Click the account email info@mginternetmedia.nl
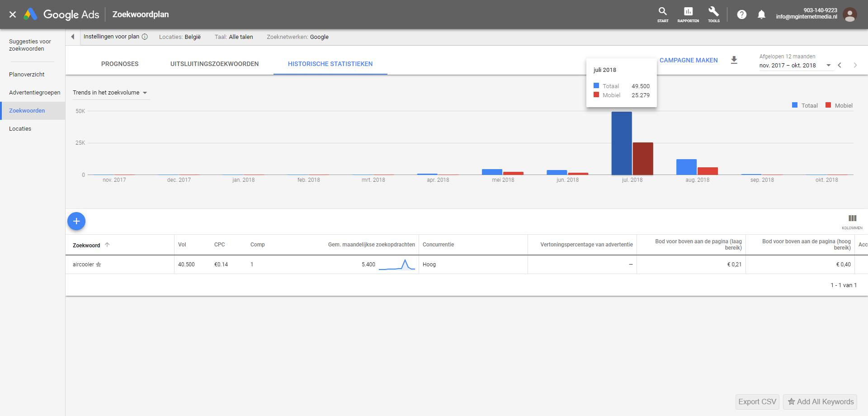The width and height of the screenshot is (868, 416). click(x=807, y=17)
